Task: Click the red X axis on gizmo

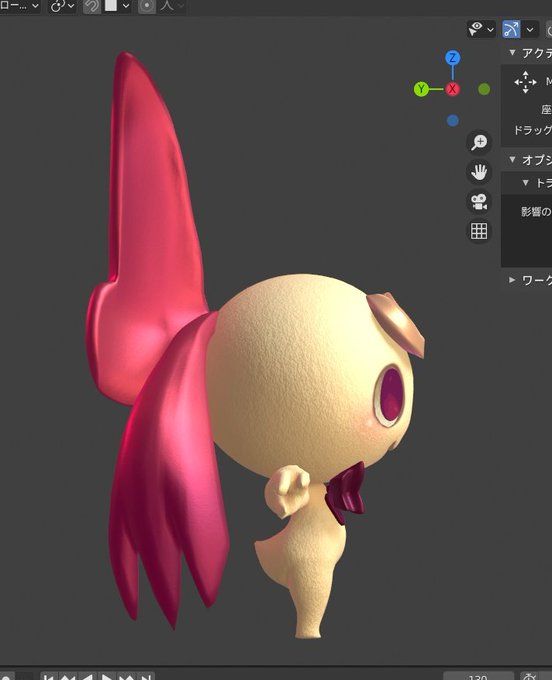Action: [453, 89]
